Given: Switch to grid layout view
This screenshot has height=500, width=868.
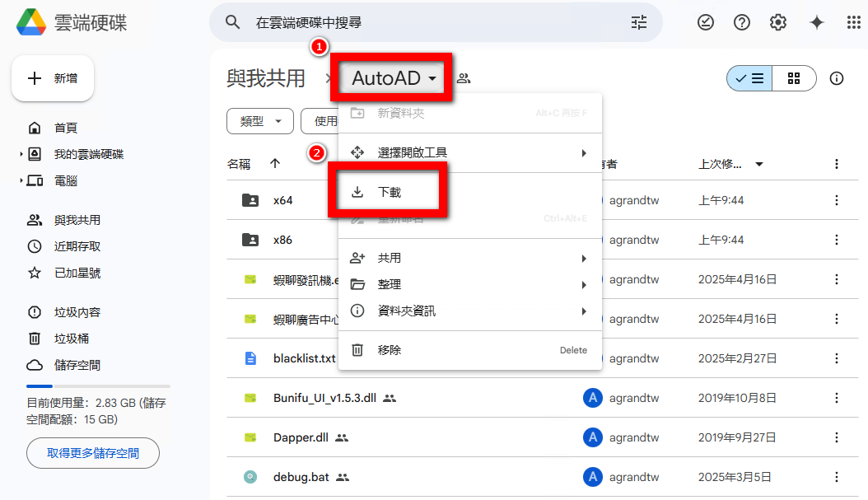Looking at the screenshot, I should [x=794, y=78].
